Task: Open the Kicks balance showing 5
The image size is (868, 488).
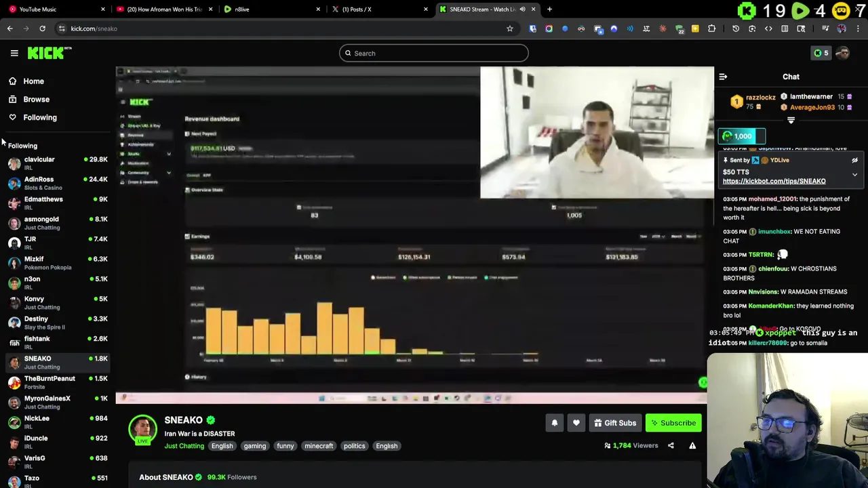Action: point(821,53)
